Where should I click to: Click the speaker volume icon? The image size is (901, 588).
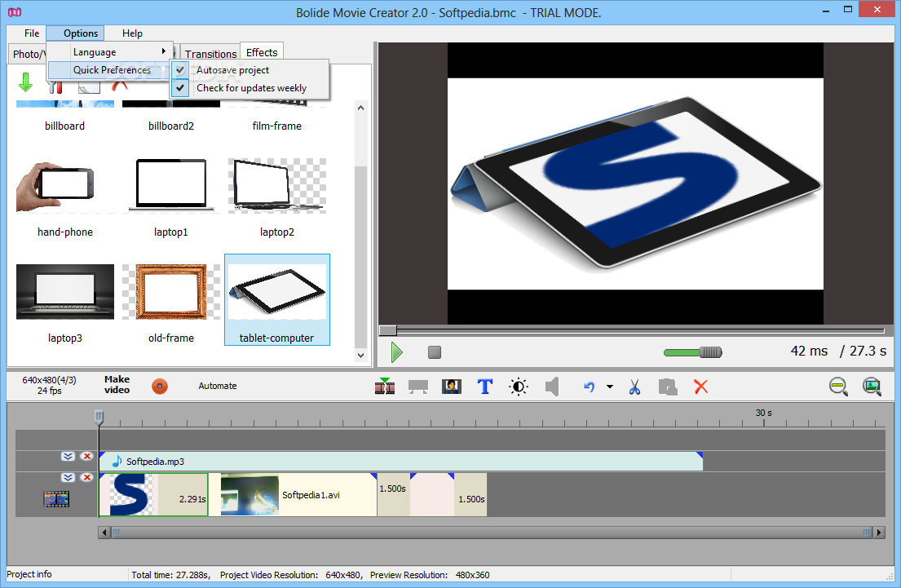click(x=552, y=387)
